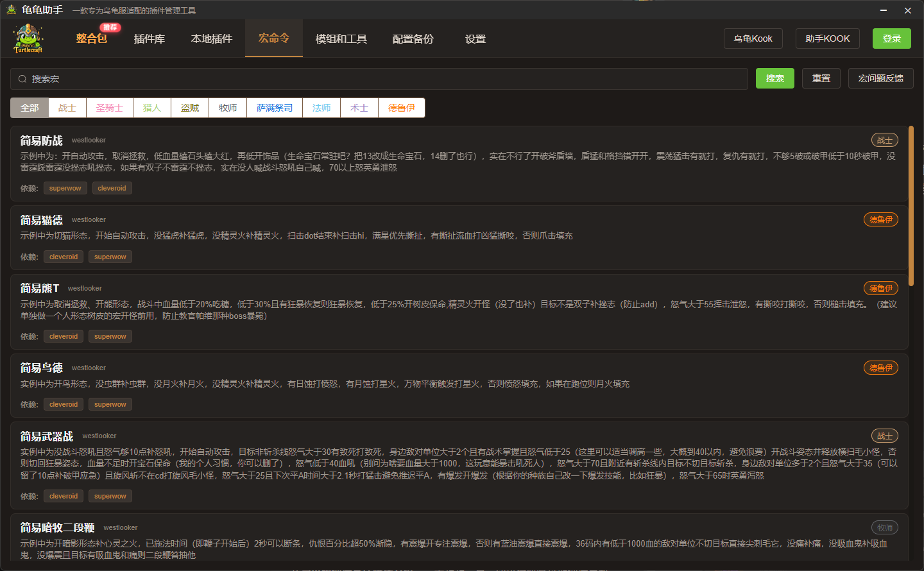Click the 宏问题反馈 button

click(880, 78)
